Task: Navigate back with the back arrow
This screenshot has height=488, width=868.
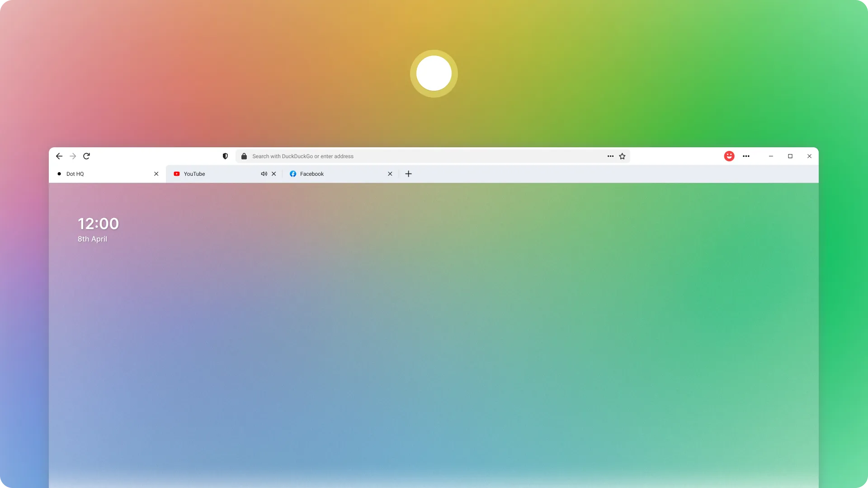Action: [x=59, y=156]
